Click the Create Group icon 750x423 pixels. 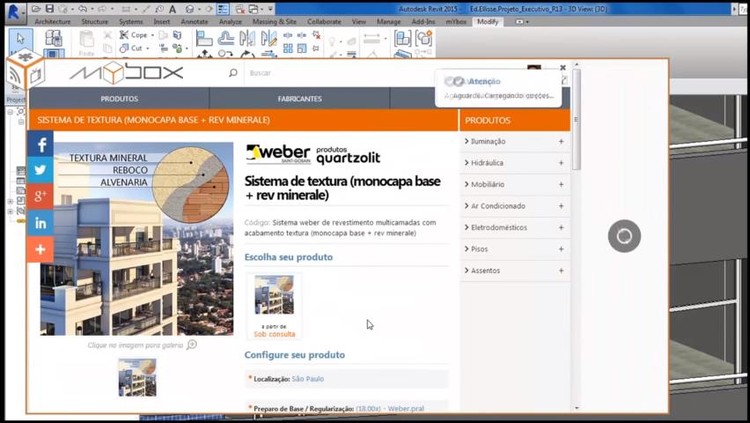tap(424, 38)
